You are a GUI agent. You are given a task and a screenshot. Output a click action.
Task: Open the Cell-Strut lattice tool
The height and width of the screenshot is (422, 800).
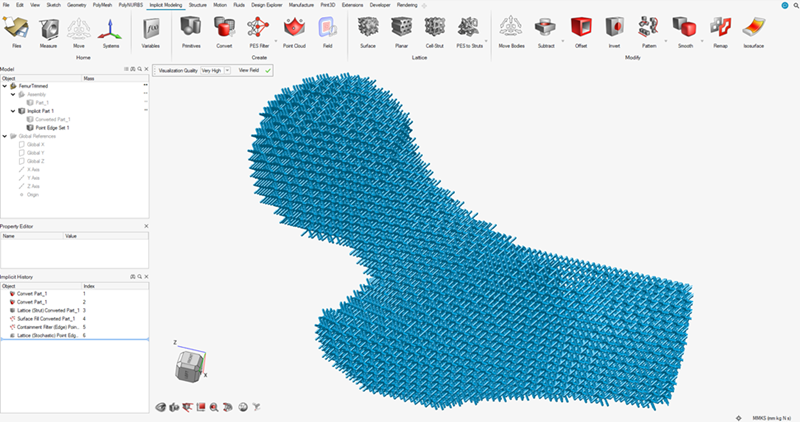tap(434, 28)
